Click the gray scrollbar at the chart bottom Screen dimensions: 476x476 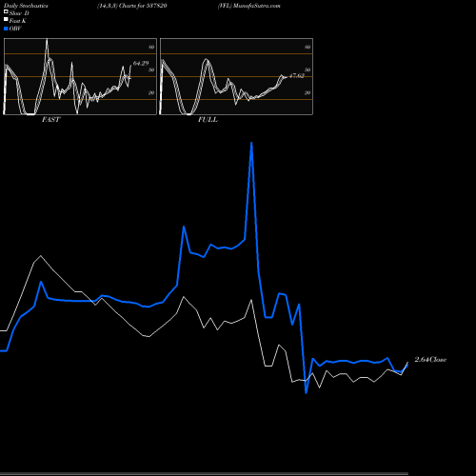(x=204, y=474)
